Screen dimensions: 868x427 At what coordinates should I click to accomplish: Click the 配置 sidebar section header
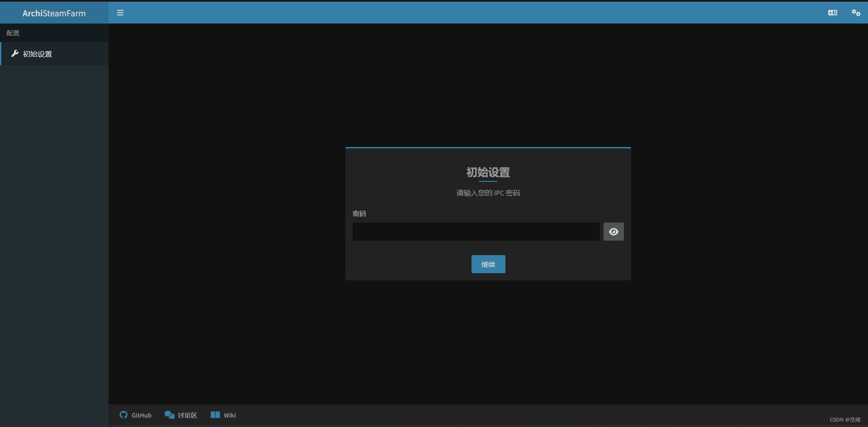(x=13, y=33)
